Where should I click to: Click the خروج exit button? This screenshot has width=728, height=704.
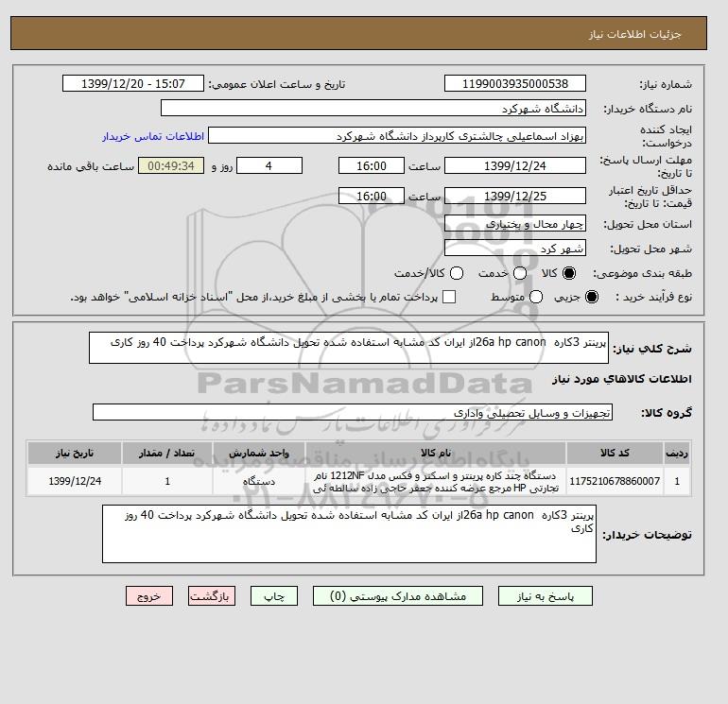pyautogui.click(x=149, y=596)
